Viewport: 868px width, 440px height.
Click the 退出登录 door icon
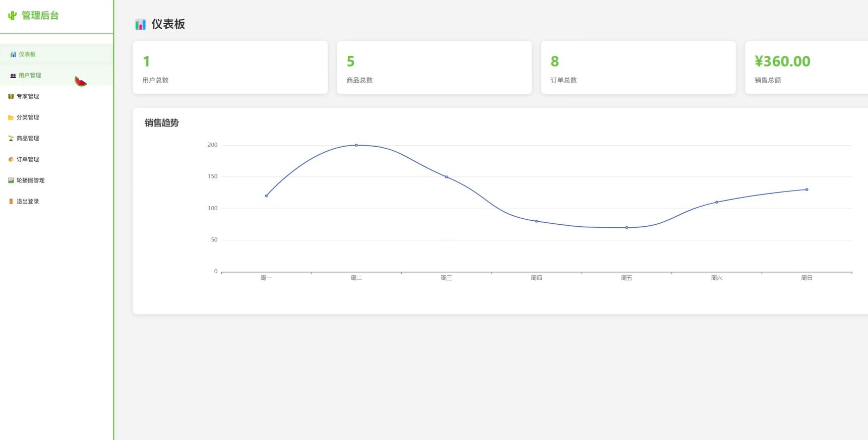point(11,202)
